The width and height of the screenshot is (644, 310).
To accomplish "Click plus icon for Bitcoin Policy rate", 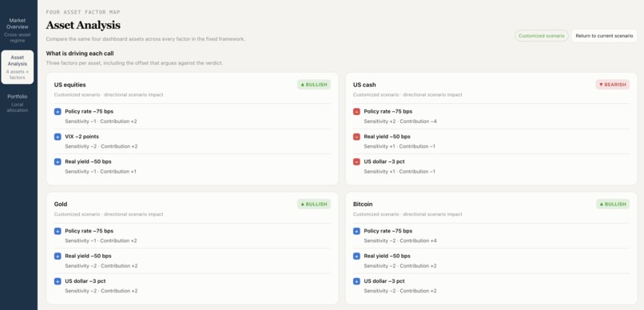I will 356,231.
